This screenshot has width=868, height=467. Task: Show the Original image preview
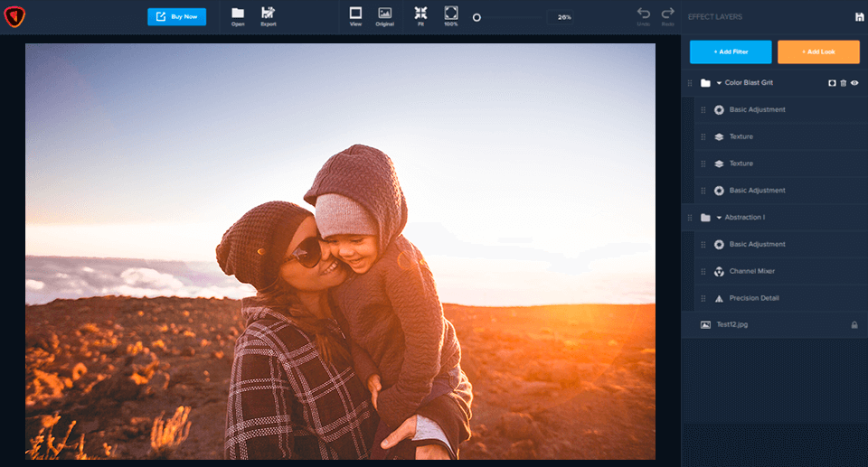[x=384, y=14]
